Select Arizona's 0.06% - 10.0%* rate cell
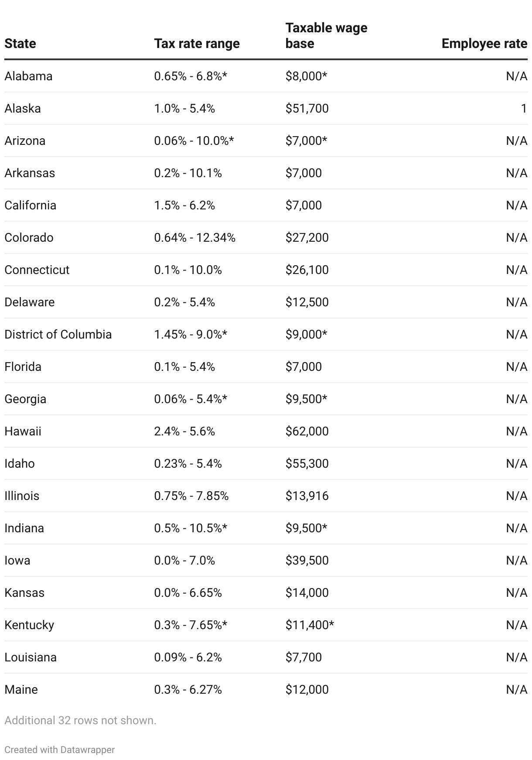 (x=194, y=140)
